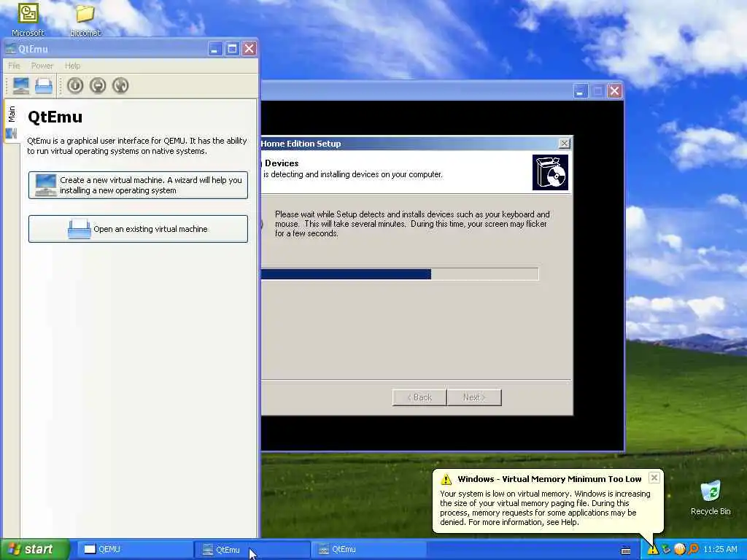Click the orange round tray icon
The image size is (747, 560).
click(679, 550)
